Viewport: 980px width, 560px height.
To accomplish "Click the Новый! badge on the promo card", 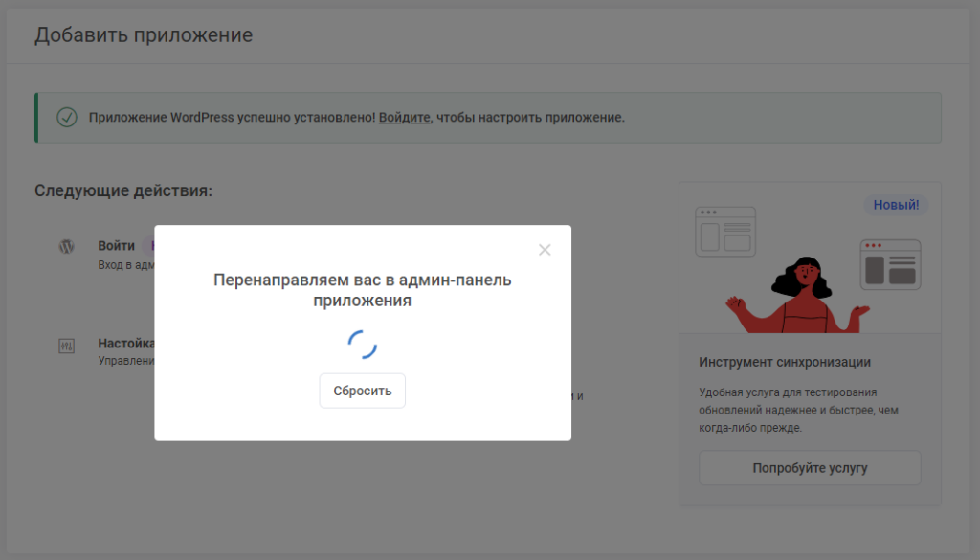I will click(x=896, y=205).
